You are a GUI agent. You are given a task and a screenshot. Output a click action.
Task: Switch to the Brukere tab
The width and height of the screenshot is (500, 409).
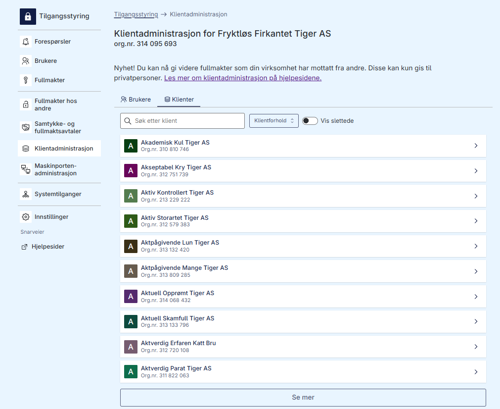[136, 99]
